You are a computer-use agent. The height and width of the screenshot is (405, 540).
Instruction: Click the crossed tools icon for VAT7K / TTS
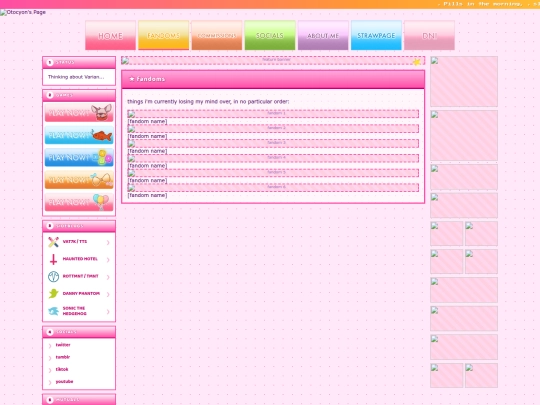[x=53, y=242]
